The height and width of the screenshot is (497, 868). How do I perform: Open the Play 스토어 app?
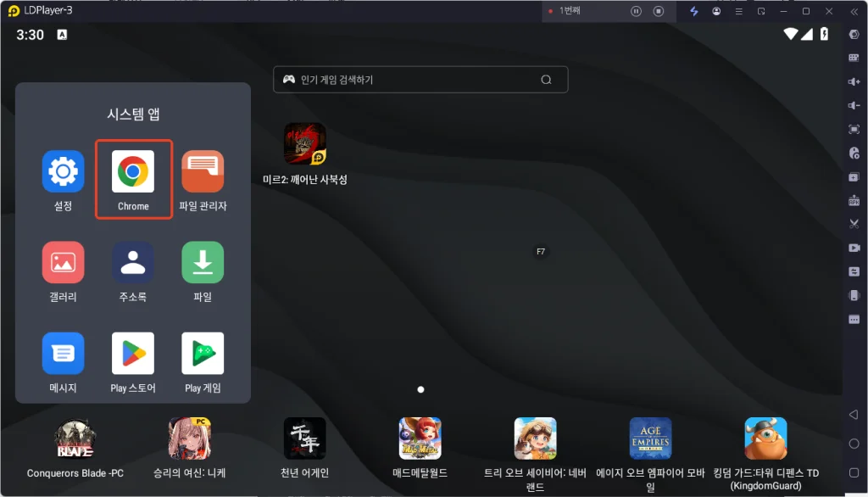[133, 353]
